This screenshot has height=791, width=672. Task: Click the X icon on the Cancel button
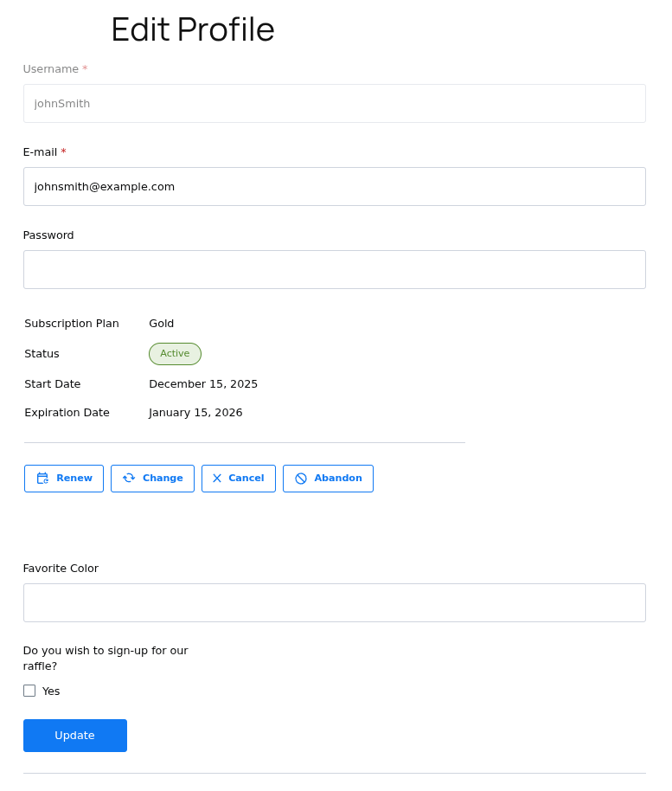coord(217,478)
